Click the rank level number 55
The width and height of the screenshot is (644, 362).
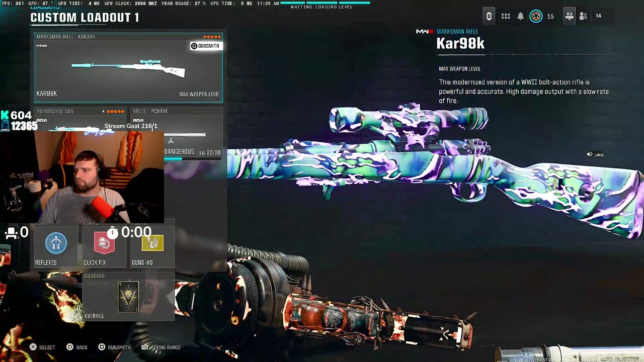pos(550,17)
